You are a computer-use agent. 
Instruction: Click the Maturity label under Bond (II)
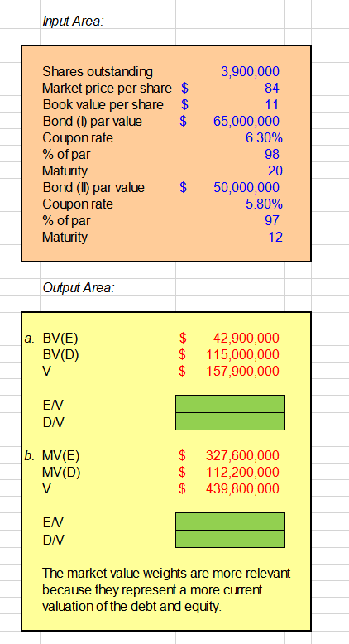[65, 237]
